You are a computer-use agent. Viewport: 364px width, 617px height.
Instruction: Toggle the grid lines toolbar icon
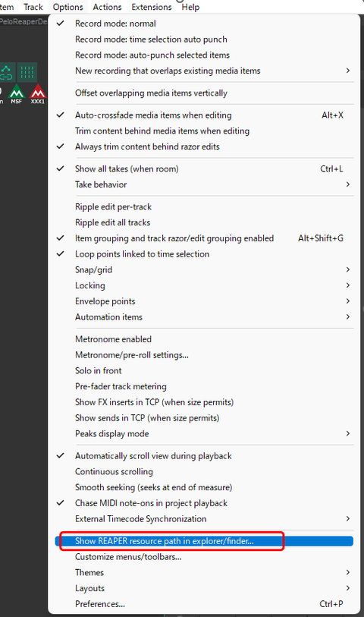(27, 72)
